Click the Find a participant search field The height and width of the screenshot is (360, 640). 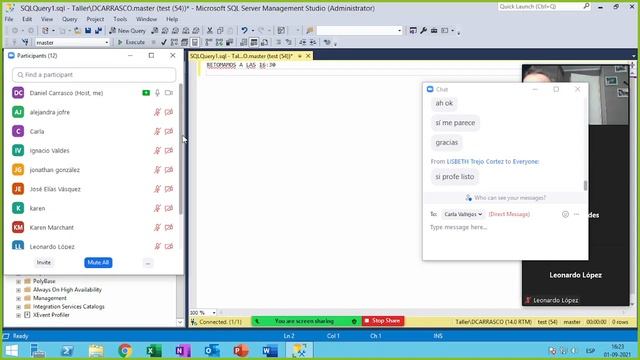pyautogui.click(x=94, y=75)
